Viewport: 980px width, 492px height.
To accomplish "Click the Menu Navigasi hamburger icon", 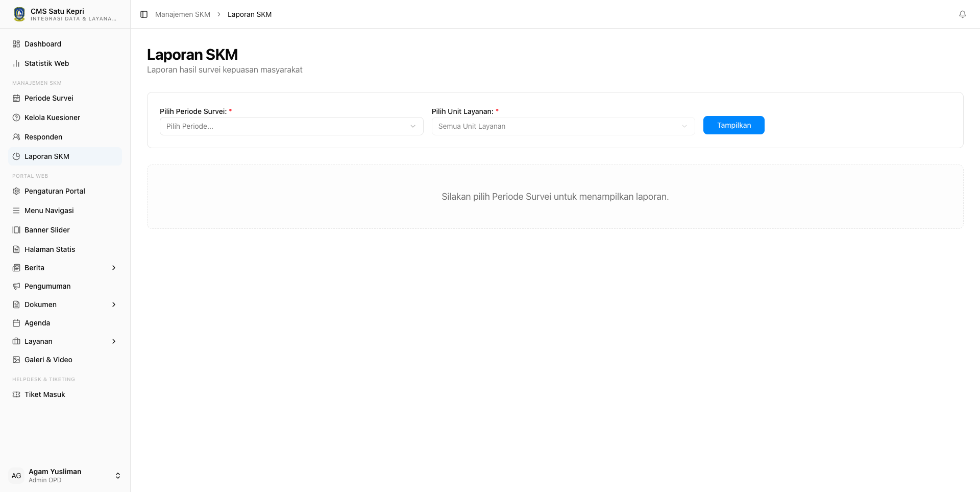I will coord(16,210).
